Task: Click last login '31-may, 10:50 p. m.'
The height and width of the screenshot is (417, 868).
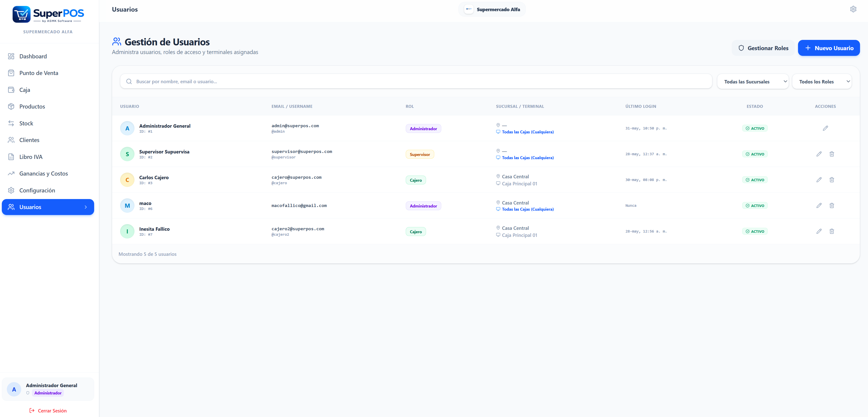Action: point(646,128)
